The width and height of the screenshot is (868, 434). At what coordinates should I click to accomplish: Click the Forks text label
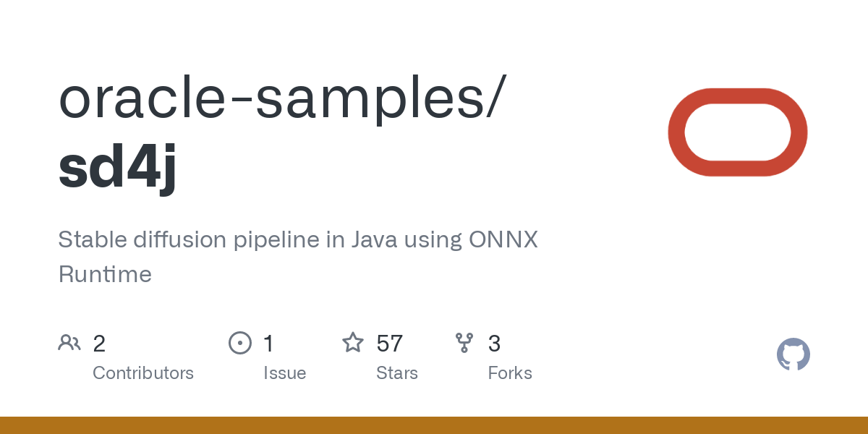click(x=510, y=373)
